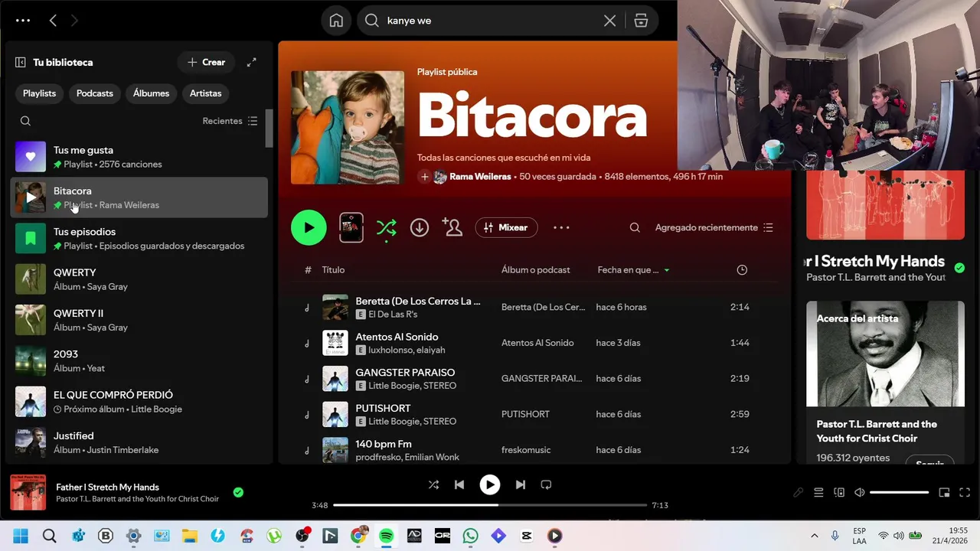Open EL QUE COMPRÓ PERDIÓ upcoming album
This screenshot has height=551, width=980.
(139, 402)
